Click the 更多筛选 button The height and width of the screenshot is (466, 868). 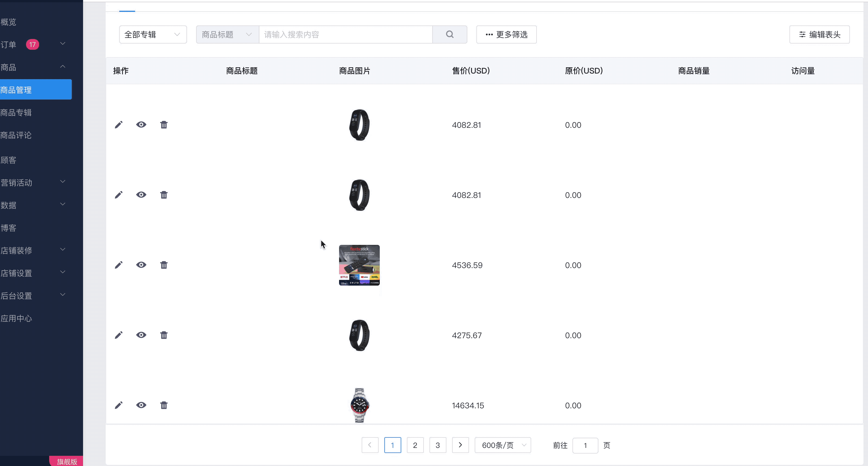coord(506,34)
